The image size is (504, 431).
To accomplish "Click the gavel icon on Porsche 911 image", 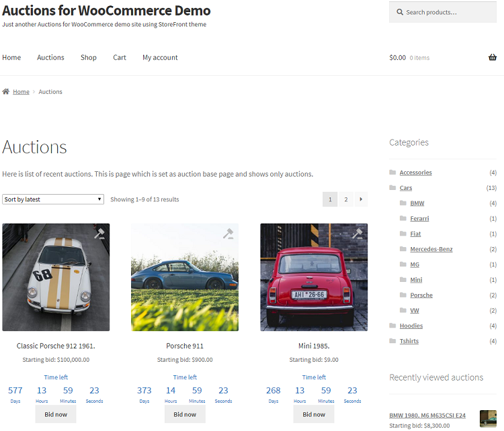I will click(x=228, y=234).
